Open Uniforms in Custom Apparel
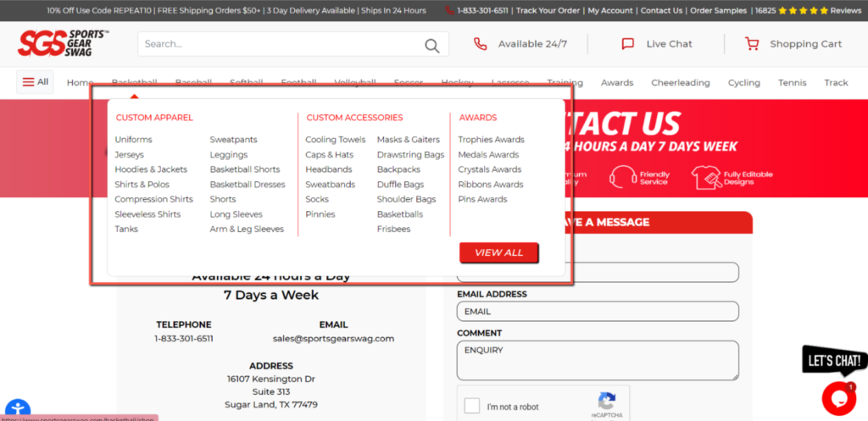Screen dimensions: 868x421 click(x=133, y=140)
